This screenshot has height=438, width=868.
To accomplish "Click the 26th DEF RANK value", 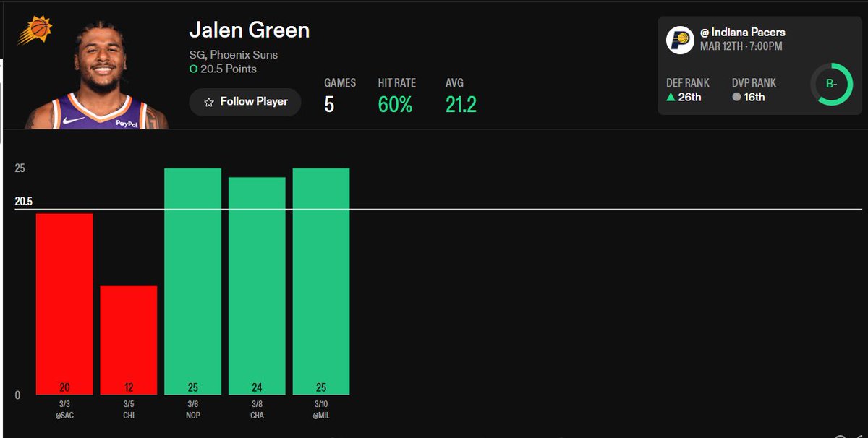I will pos(689,97).
